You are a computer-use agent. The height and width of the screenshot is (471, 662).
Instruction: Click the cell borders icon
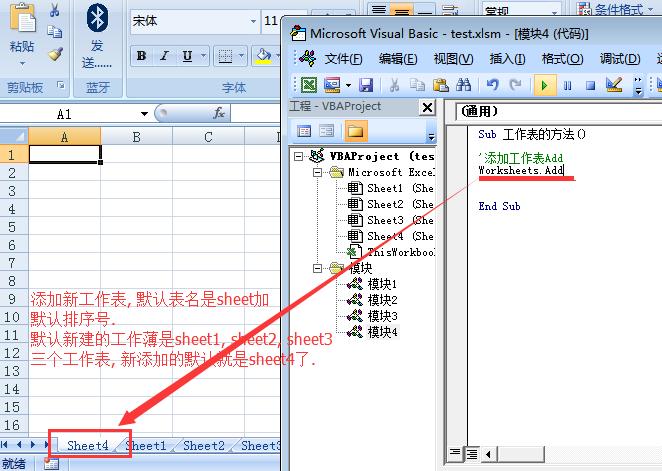225,56
